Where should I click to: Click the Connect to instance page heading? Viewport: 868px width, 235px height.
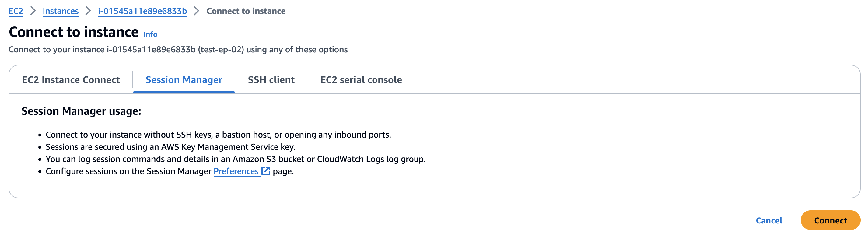pyautogui.click(x=73, y=32)
